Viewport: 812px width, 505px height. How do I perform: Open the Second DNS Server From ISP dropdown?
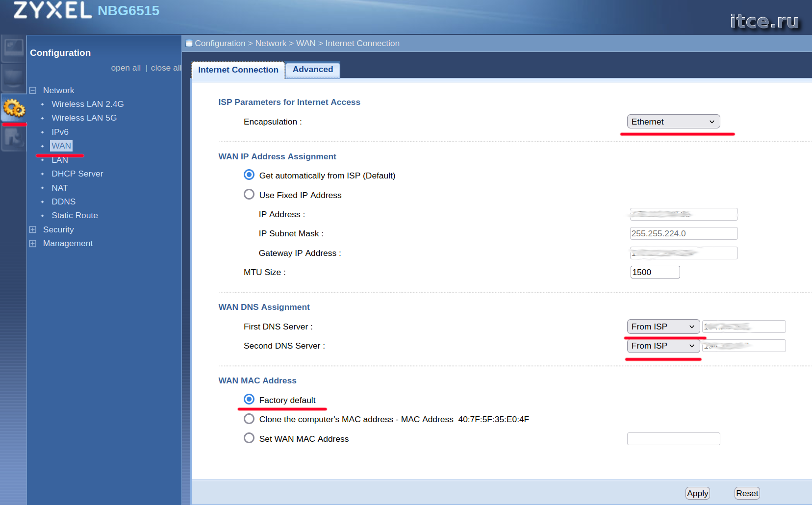(x=663, y=346)
